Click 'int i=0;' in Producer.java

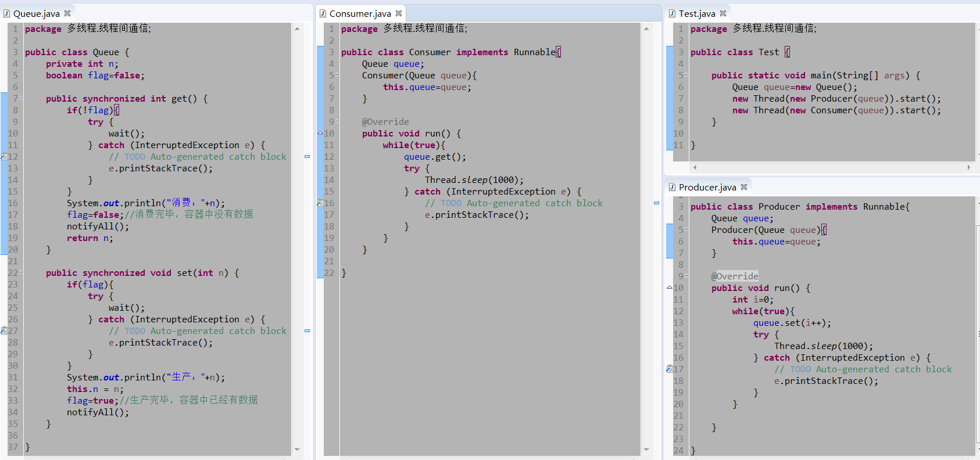[x=753, y=299]
